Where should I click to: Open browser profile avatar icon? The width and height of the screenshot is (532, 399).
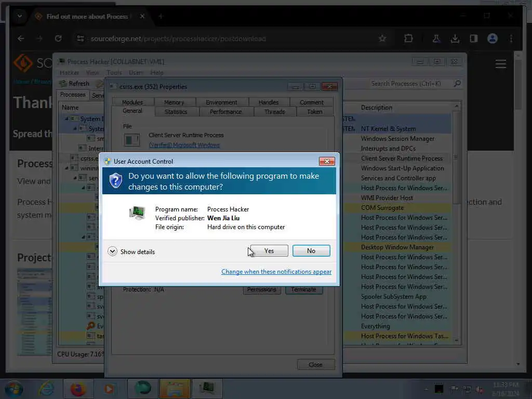coord(493,38)
